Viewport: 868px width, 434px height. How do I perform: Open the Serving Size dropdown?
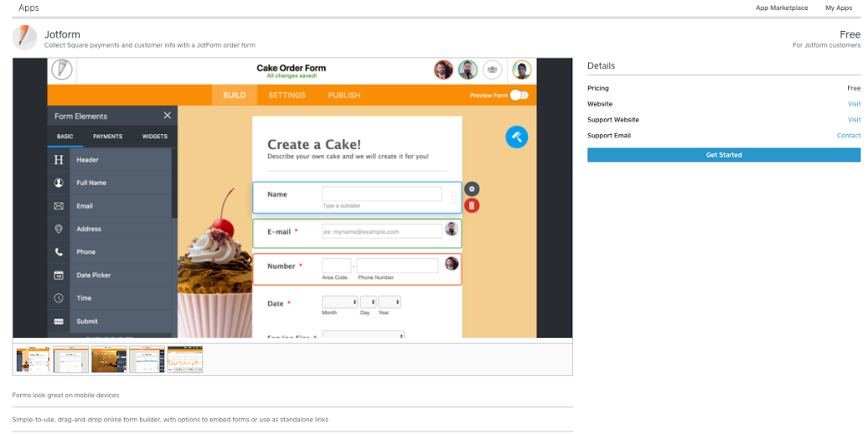pos(363,335)
